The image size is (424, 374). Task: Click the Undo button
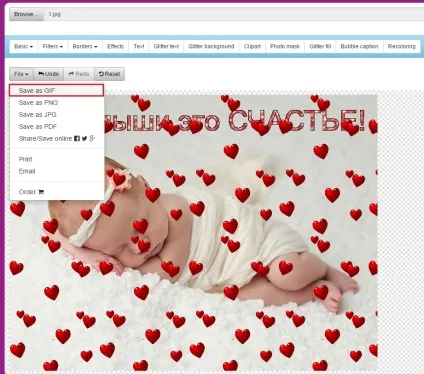[x=49, y=74]
